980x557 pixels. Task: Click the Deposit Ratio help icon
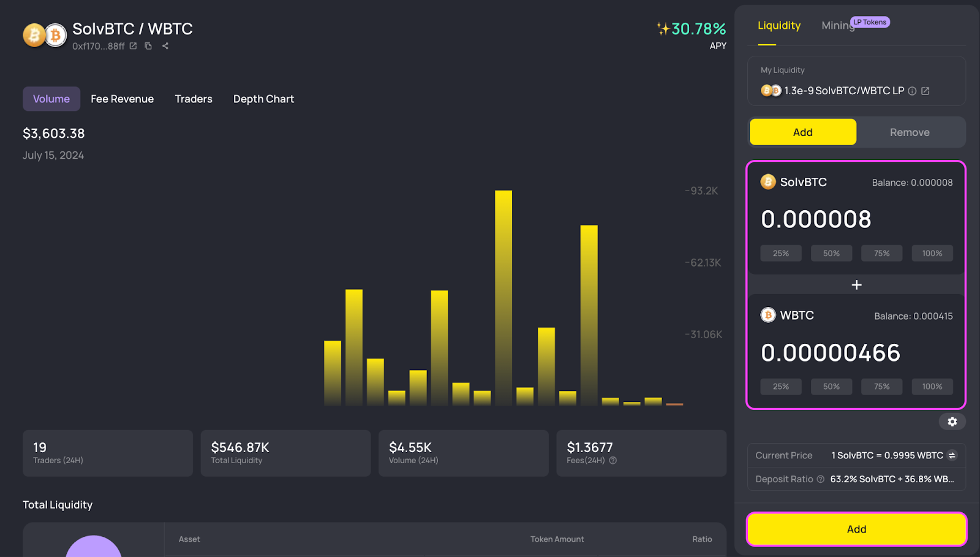[x=820, y=479]
